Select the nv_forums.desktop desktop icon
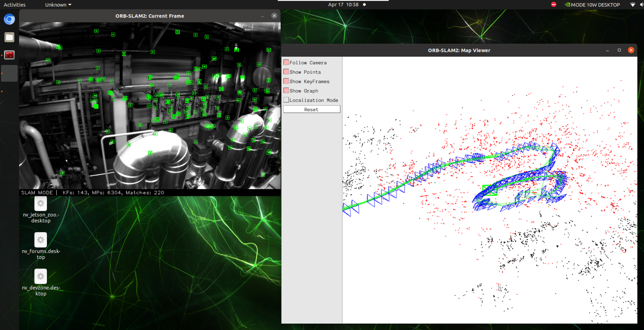The height and width of the screenshot is (330, 644). point(41,246)
